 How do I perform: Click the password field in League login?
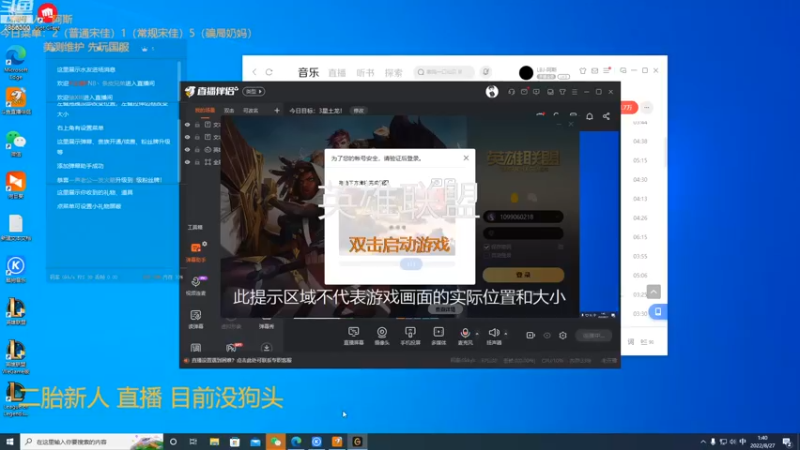pos(523,233)
